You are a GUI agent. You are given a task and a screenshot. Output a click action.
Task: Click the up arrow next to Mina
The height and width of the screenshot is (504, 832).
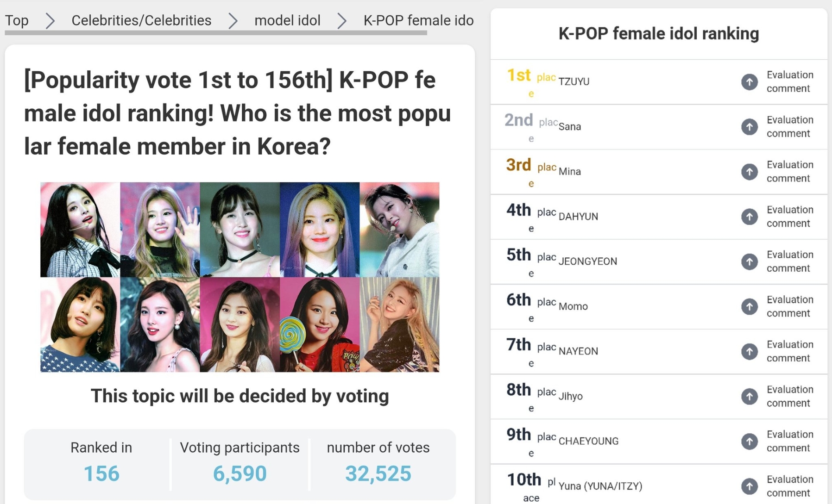pyautogui.click(x=749, y=172)
